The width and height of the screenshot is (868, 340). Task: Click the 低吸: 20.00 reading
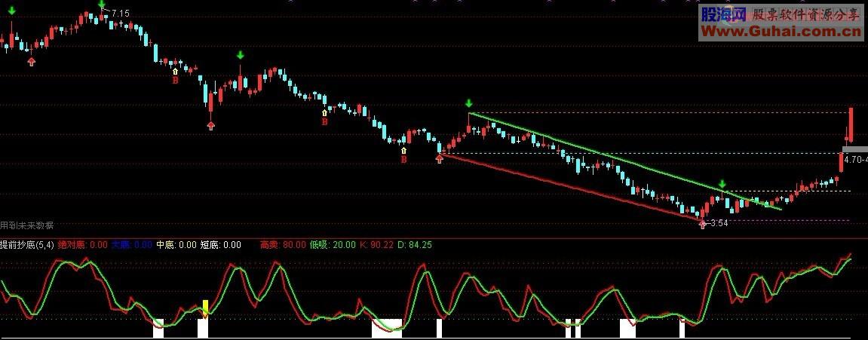tap(333, 245)
